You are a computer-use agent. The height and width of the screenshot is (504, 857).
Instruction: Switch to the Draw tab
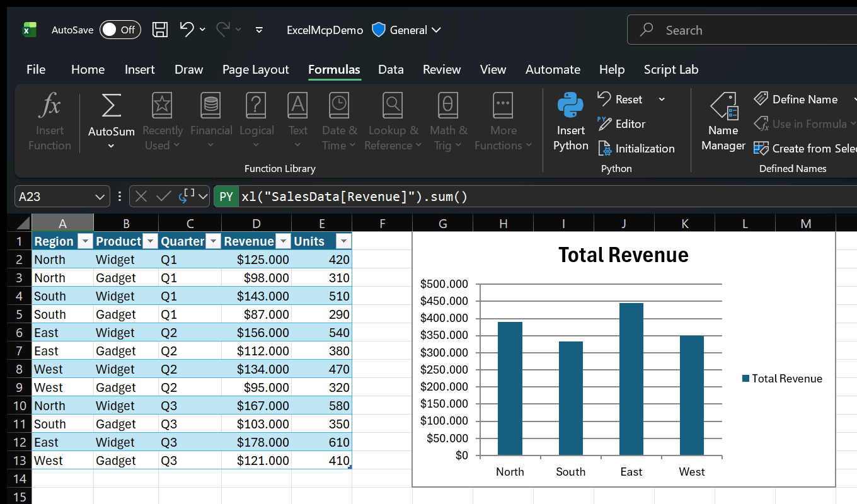point(188,69)
